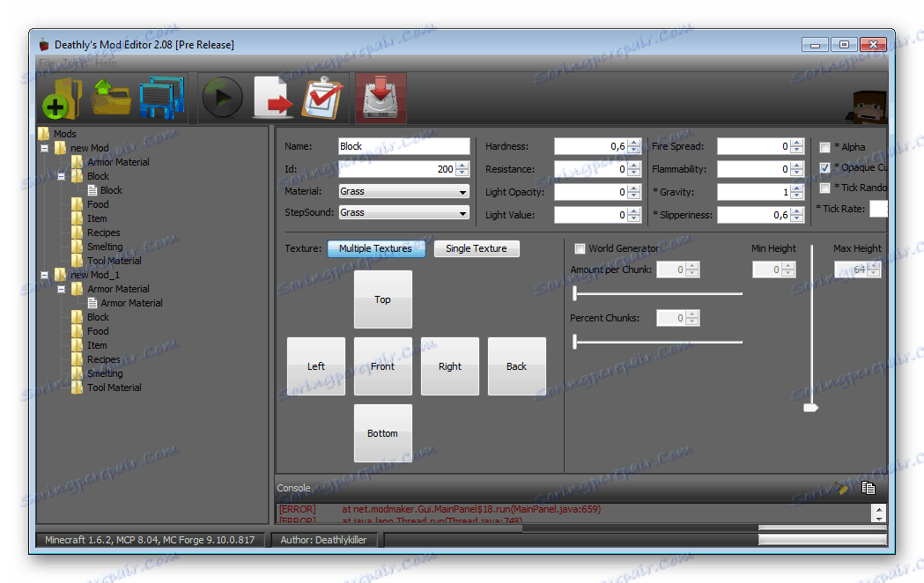The height and width of the screenshot is (583, 924).
Task: Click the console scrollbar down arrow
Action: point(878,518)
